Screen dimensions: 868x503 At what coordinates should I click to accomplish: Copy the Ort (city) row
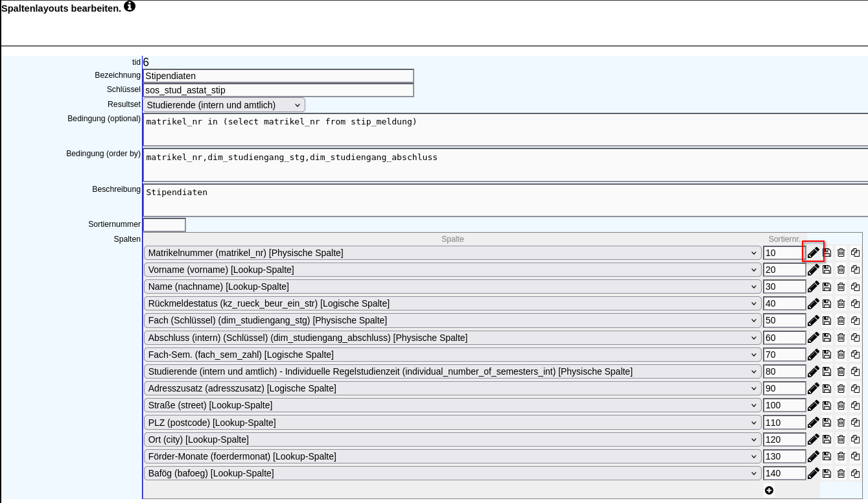click(855, 439)
